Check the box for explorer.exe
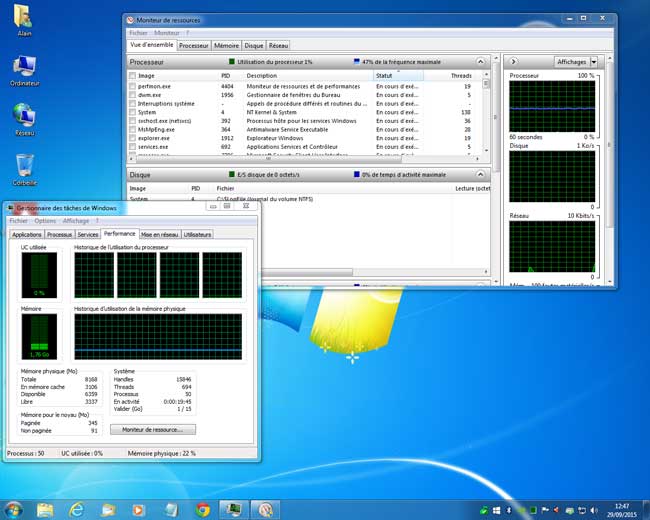 [x=132, y=139]
